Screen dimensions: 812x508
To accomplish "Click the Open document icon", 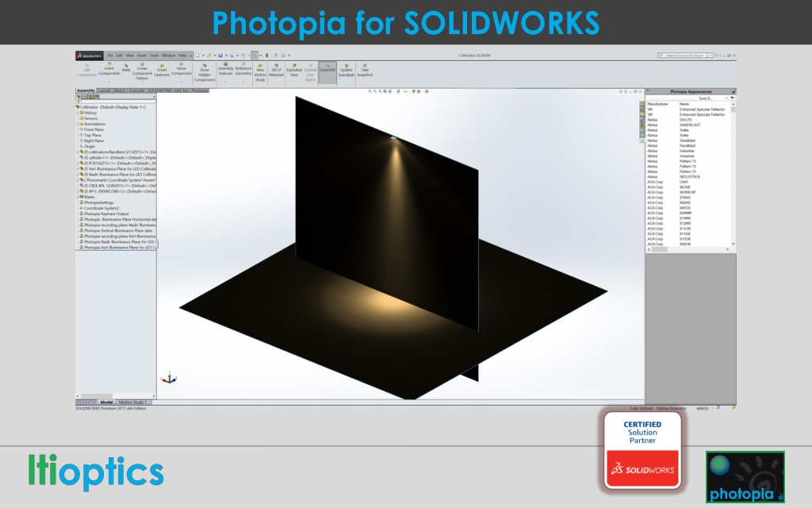I will [209, 56].
